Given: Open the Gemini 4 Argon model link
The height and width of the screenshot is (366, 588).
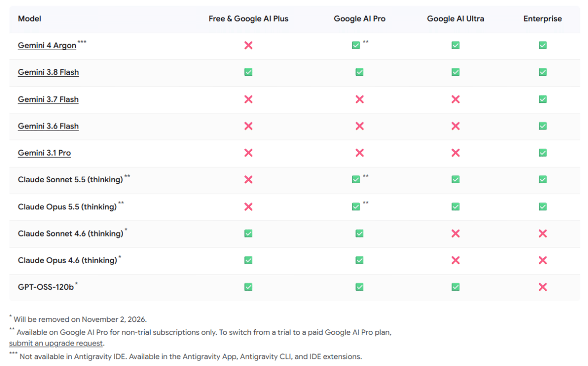Looking at the screenshot, I should (x=47, y=45).
